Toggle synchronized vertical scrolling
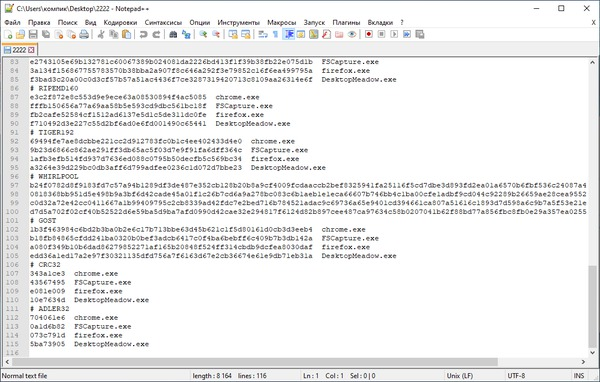Screen dimensions: 600x382 pos(233,34)
